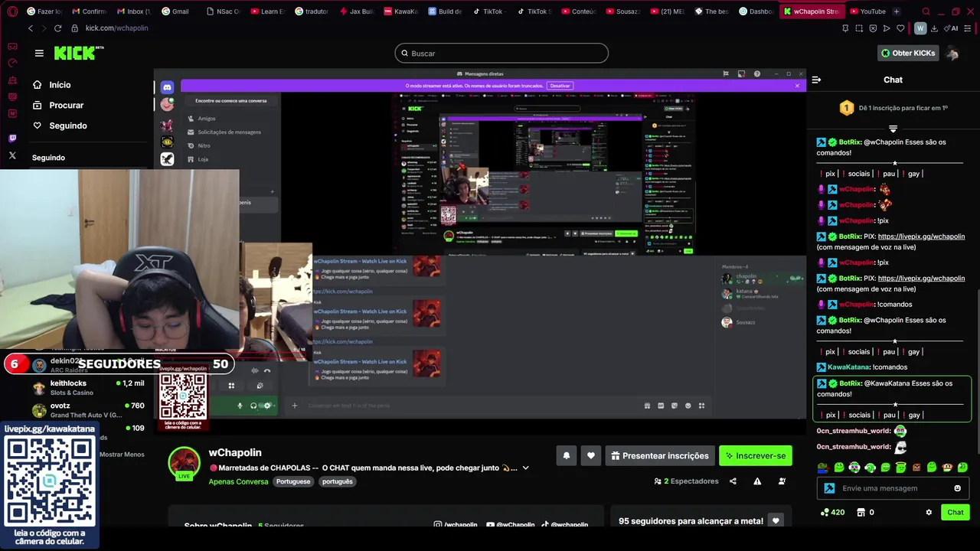Screen dimensions: 980x551
Task: Click the browser download icon in toolbar
Action: 935,28
